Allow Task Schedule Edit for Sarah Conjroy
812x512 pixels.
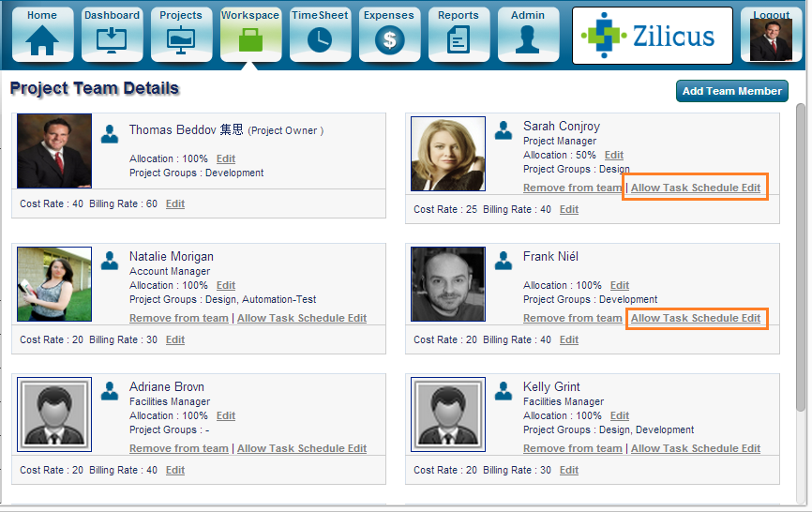695,188
